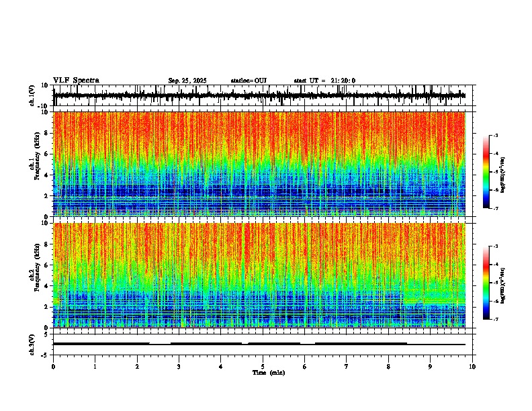Click ch.2 frequency axis tick "4"
Image resolution: width=532 pixels, height=411 pixels.
pyautogui.click(x=46, y=286)
